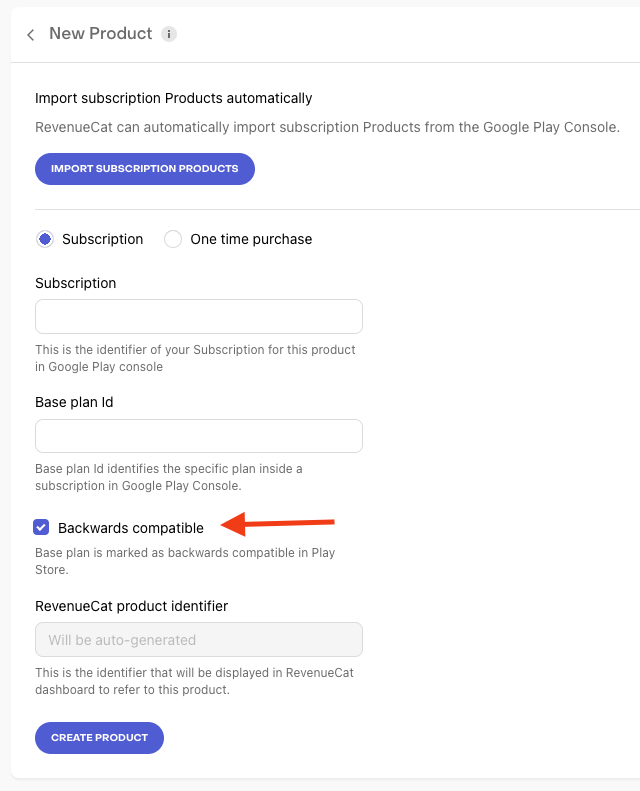Click the Subscription identifier text field

198,316
